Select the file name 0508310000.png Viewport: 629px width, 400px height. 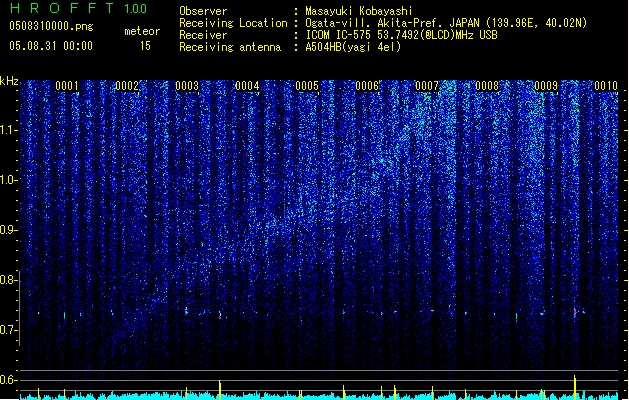pos(51,26)
